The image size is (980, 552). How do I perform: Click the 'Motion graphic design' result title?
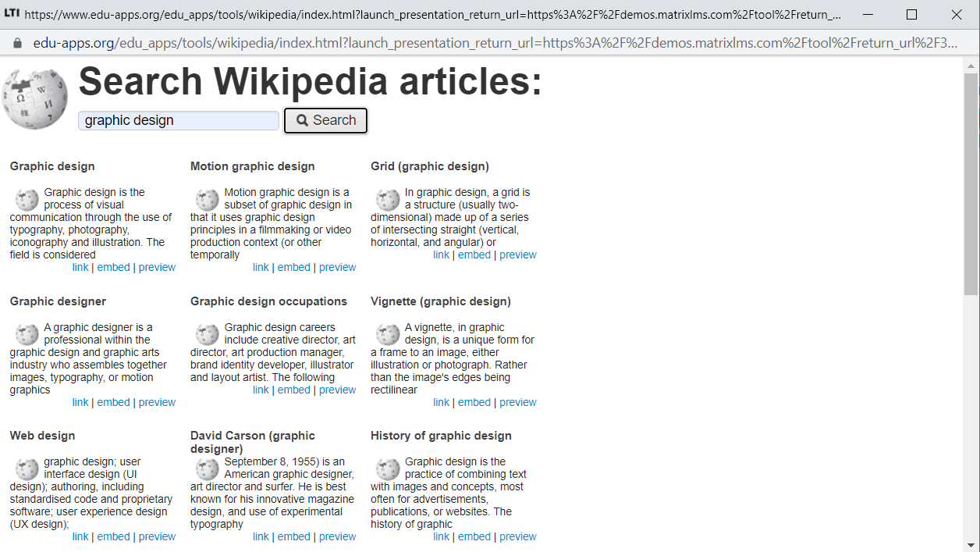tap(253, 166)
